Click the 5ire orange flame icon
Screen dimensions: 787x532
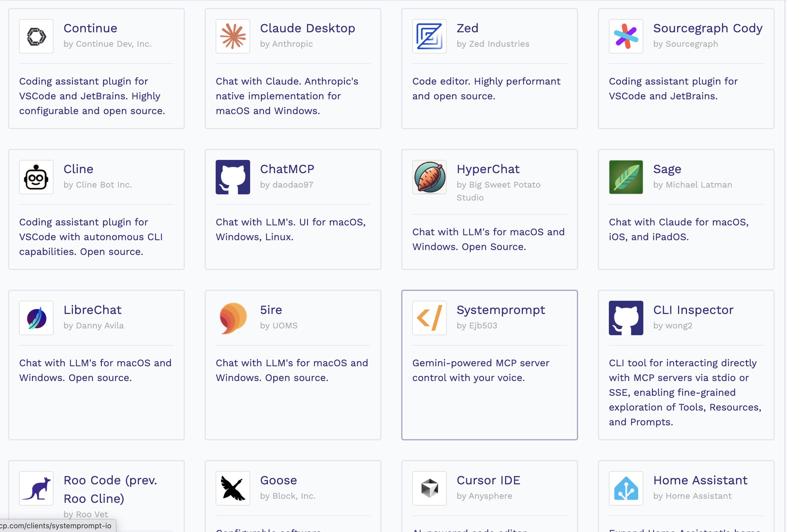(x=233, y=318)
